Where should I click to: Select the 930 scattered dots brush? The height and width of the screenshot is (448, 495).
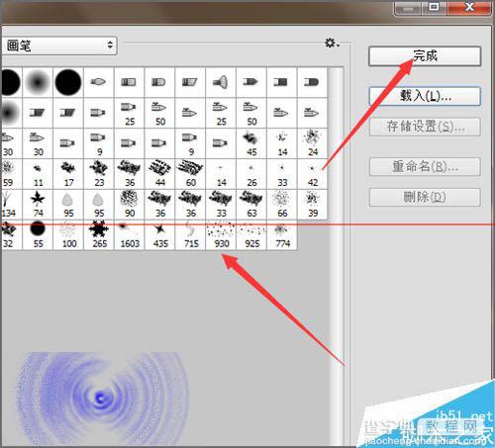click(x=221, y=235)
